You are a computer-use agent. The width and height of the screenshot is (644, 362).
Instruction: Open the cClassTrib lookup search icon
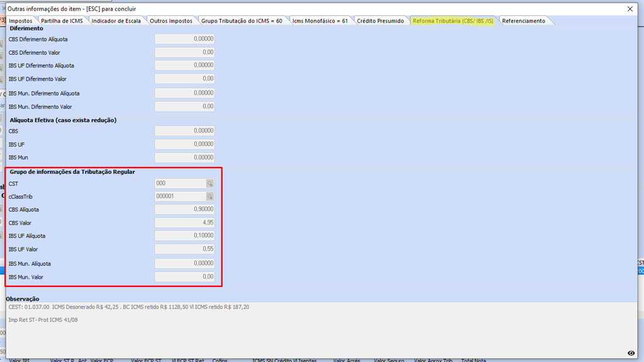point(210,196)
